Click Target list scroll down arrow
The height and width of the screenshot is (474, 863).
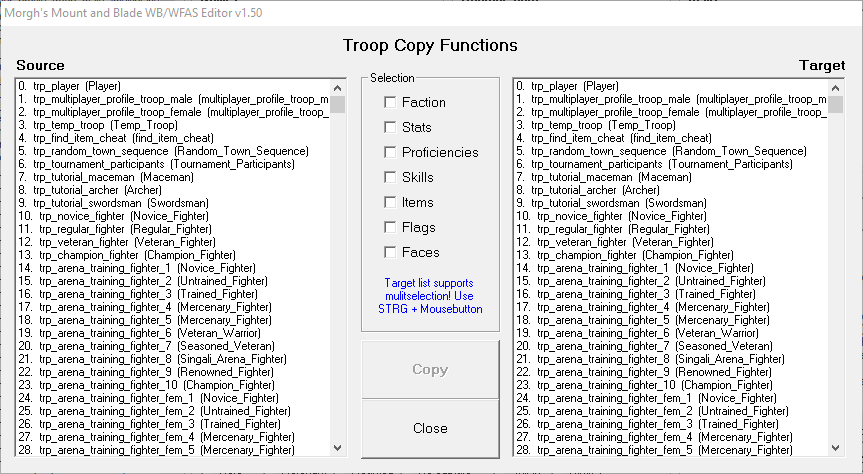(835, 448)
